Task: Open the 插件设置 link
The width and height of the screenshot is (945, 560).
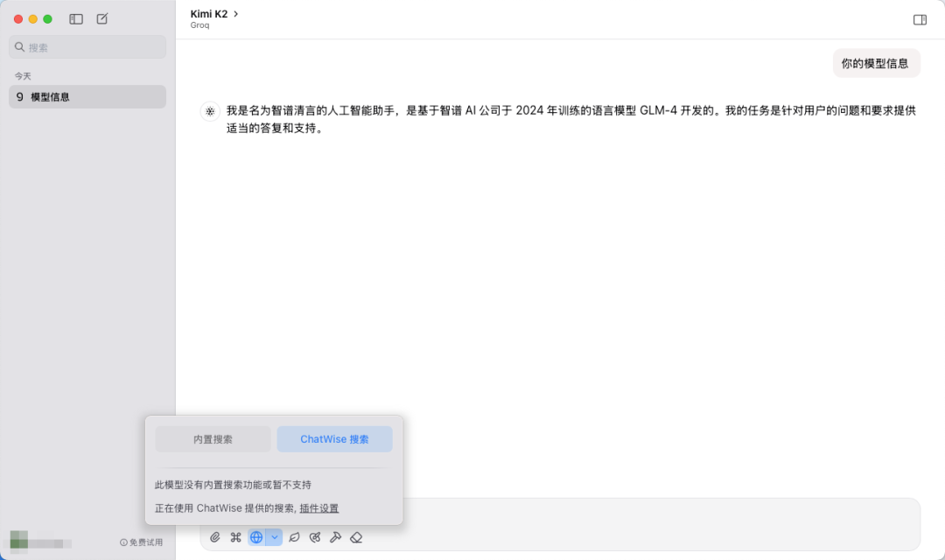Action: pos(318,508)
